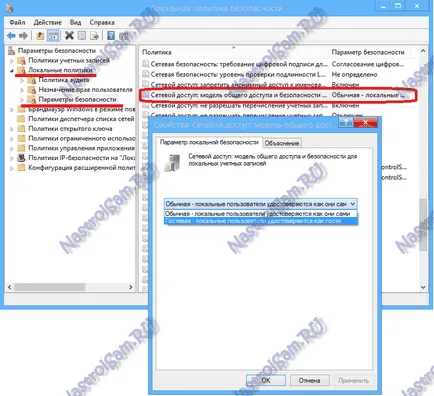This screenshot has height=396, width=434.
Task: Click the Delete (black X) toolbar icon
Action: click(x=69, y=35)
